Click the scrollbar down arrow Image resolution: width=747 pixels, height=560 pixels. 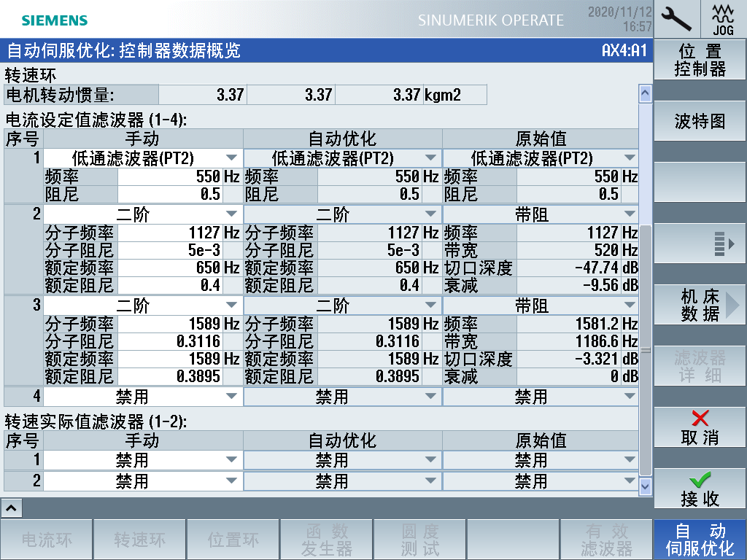645,485
